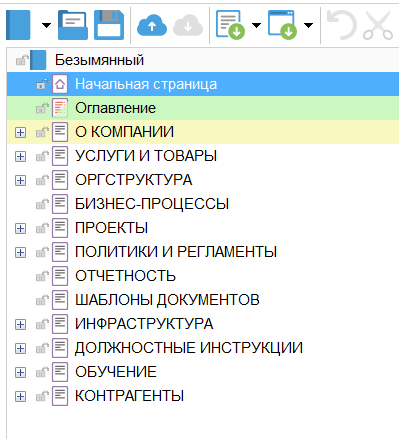399x439 pixels.
Task: Select the БИЗНЕС-ПРОЦЕССЫ topic
Action: [x=152, y=204]
